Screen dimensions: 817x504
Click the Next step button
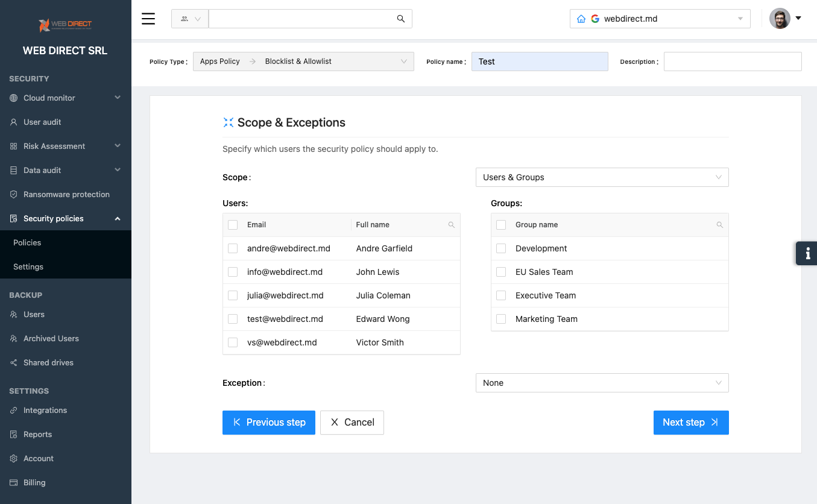(690, 423)
